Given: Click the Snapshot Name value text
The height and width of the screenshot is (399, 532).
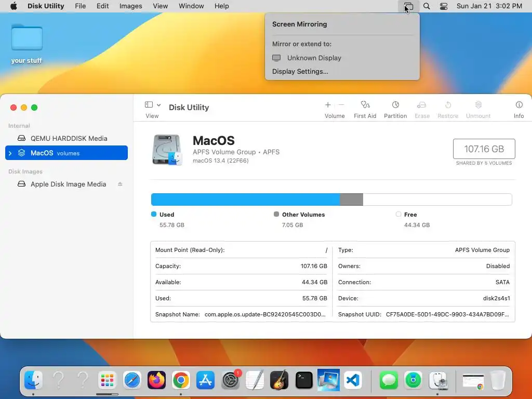Looking at the screenshot, I should point(265,314).
